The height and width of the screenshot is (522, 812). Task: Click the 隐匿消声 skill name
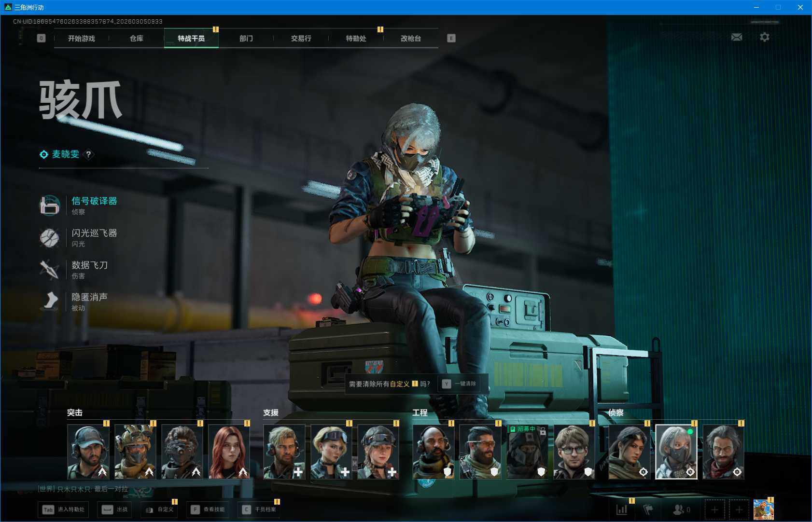coord(89,297)
